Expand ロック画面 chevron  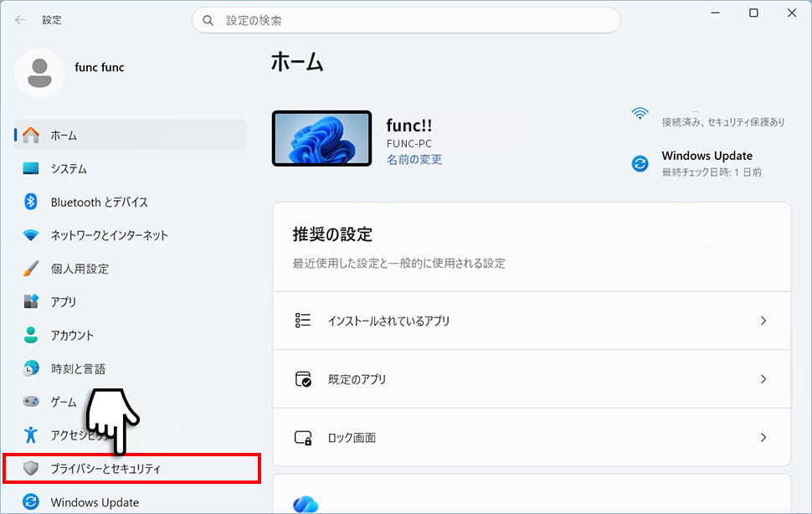pyautogui.click(x=763, y=437)
